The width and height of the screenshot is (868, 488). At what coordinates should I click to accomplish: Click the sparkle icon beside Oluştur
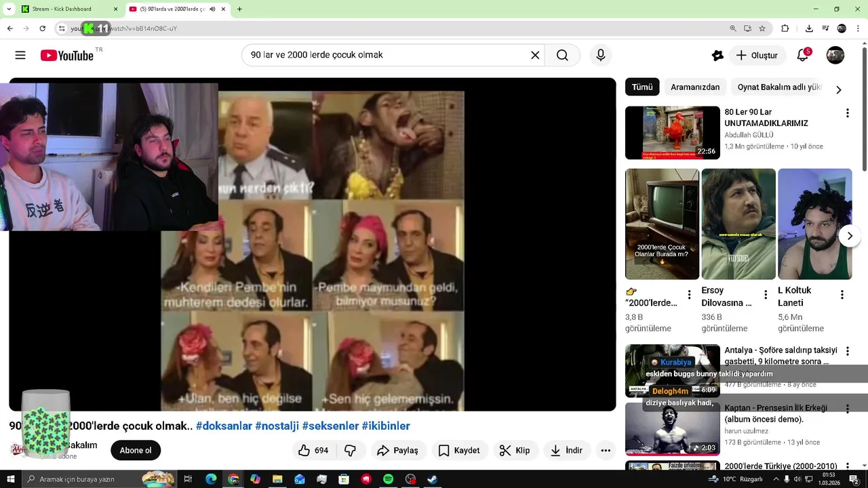[717, 56]
